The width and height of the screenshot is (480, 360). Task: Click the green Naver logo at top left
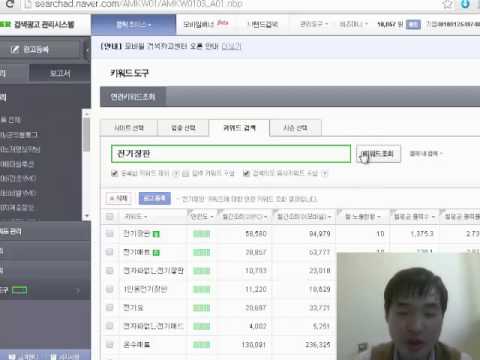[5, 24]
